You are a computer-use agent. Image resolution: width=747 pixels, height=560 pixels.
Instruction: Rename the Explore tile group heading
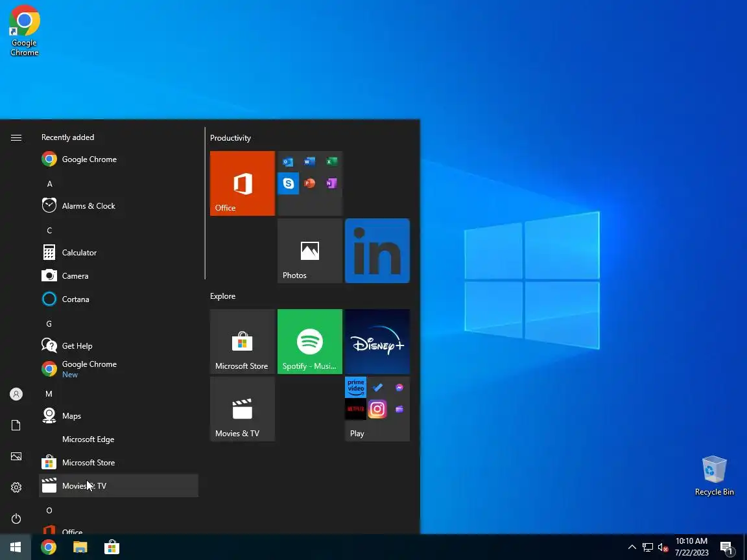[x=223, y=296]
